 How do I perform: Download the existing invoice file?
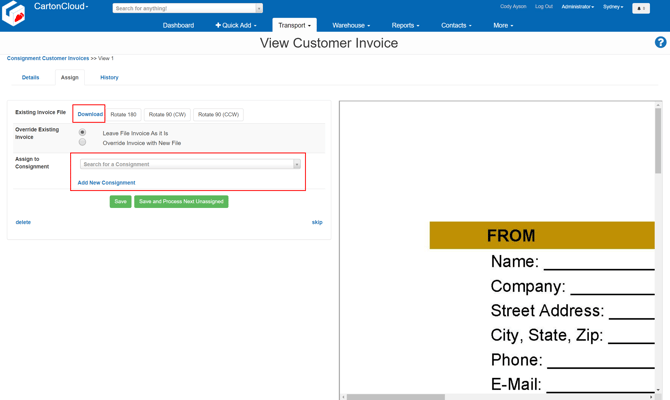(90, 114)
